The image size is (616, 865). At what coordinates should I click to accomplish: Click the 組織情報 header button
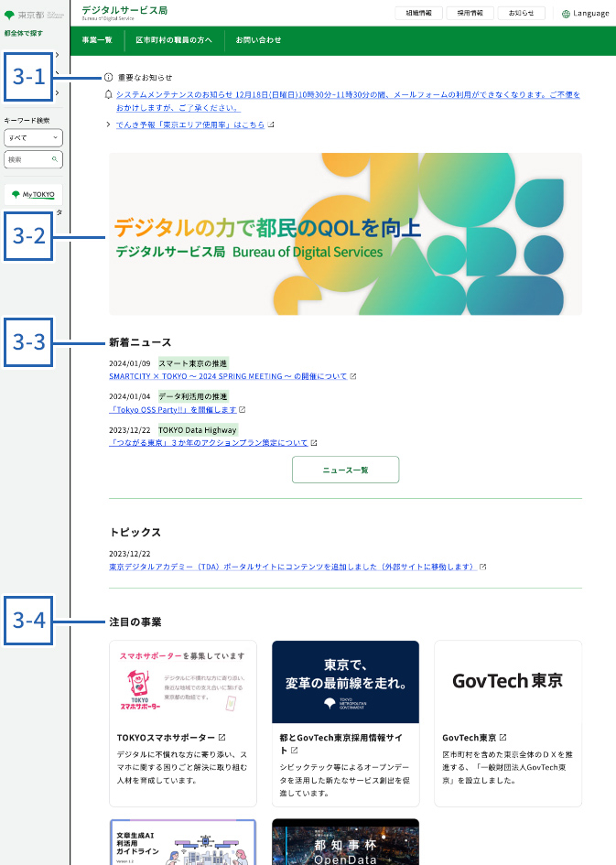[x=418, y=13]
